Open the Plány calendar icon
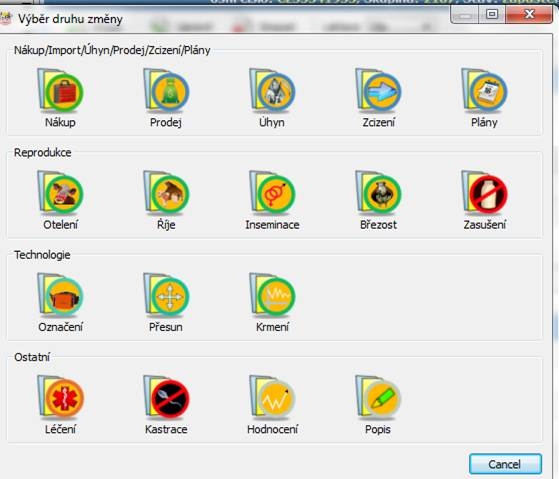Viewport: 559px width, 479px height. pyautogui.click(x=484, y=91)
